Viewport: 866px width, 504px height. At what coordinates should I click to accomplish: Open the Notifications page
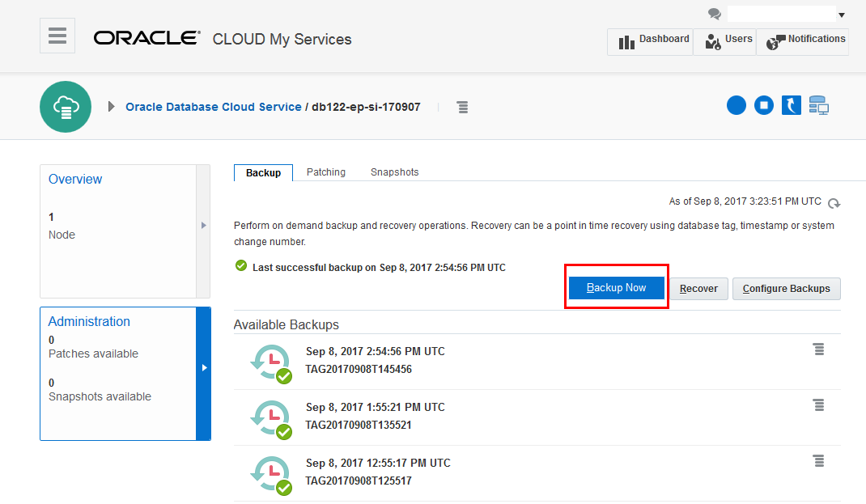(x=803, y=41)
